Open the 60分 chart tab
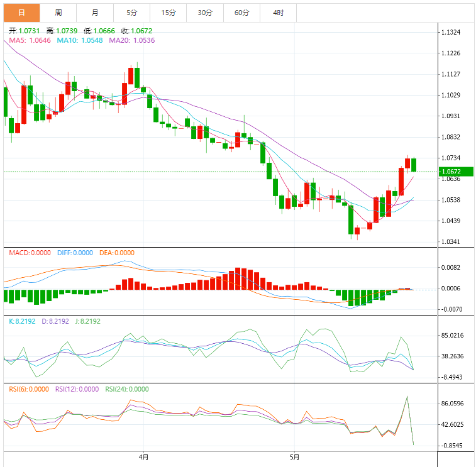 (x=242, y=13)
